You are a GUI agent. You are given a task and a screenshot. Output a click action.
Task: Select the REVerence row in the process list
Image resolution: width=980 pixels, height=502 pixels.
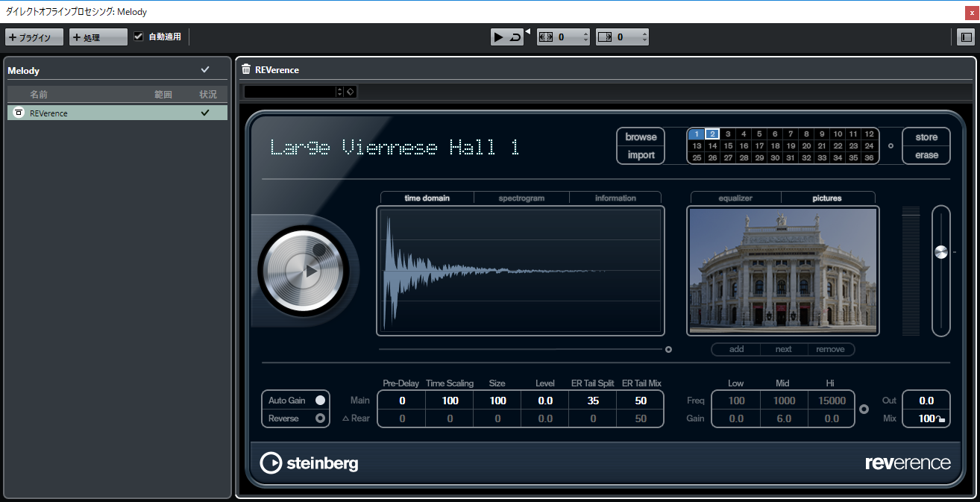[118, 113]
